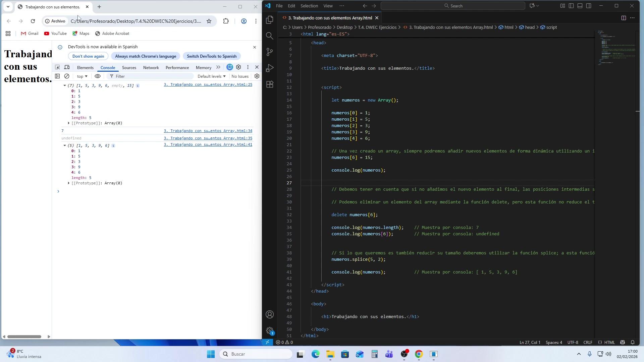Create a live expression with eye icon

click(98, 76)
